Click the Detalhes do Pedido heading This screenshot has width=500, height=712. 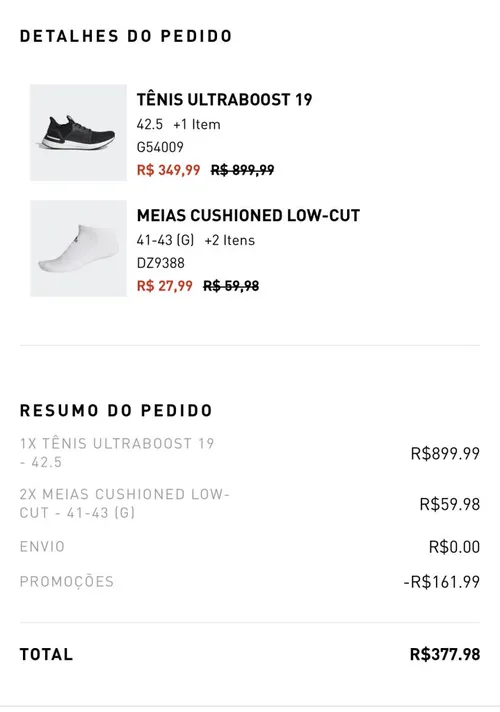click(126, 36)
